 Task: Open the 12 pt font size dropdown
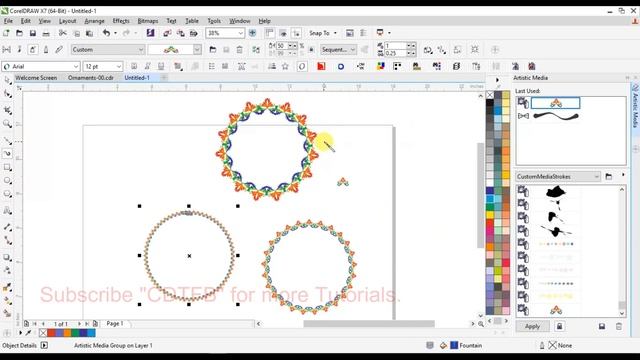coord(118,67)
